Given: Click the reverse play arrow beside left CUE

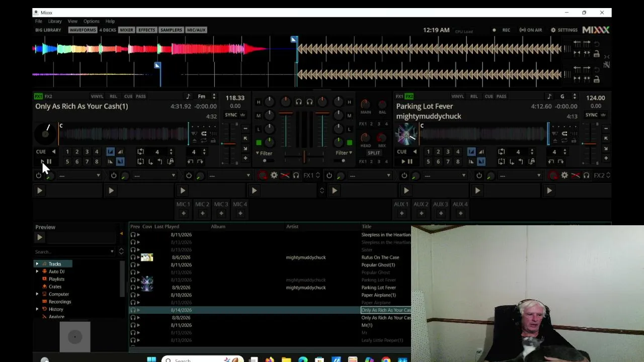Looking at the screenshot, I should click(53, 151).
